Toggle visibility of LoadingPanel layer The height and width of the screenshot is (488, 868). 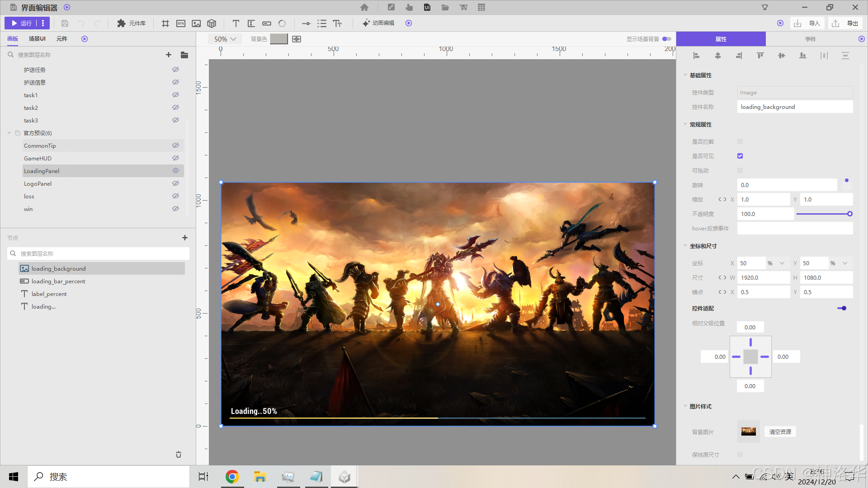click(176, 171)
